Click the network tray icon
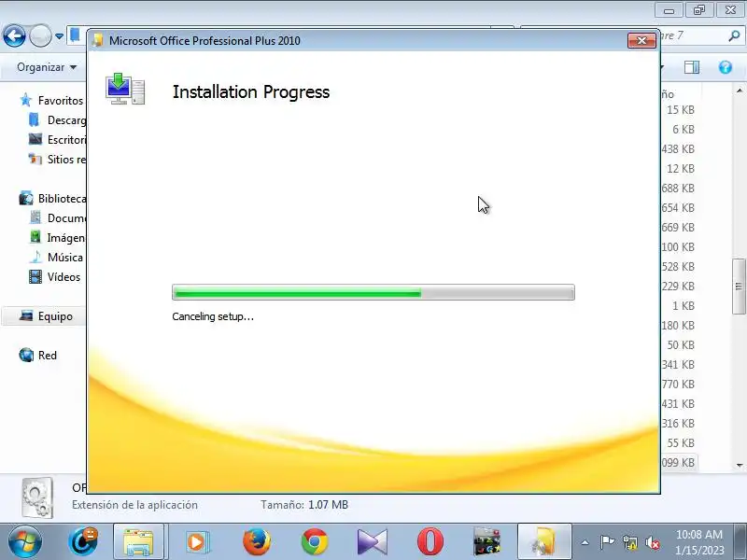Screen dimensions: 747x560 tap(630, 542)
